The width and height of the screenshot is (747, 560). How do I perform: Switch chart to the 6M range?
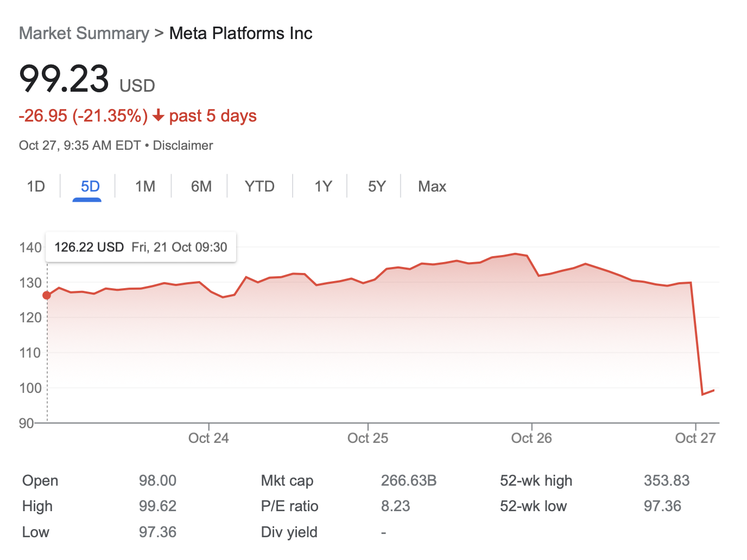point(201,187)
